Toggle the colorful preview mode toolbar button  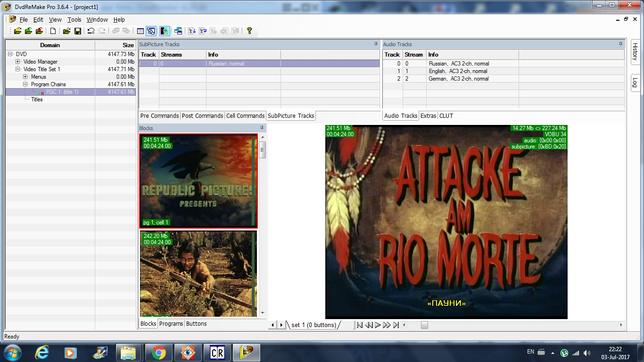pyautogui.click(x=165, y=31)
